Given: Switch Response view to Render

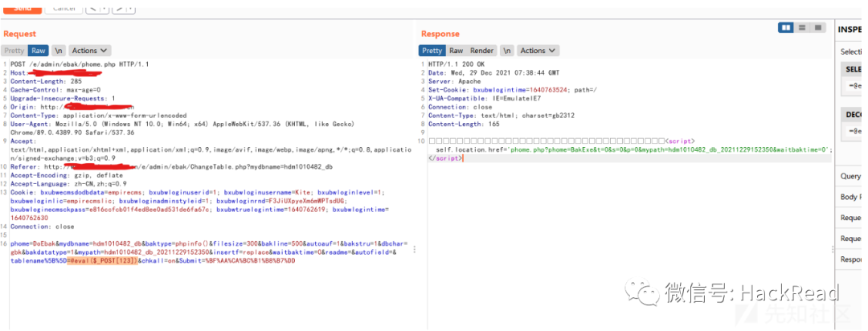Looking at the screenshot, I should point(481,51).
